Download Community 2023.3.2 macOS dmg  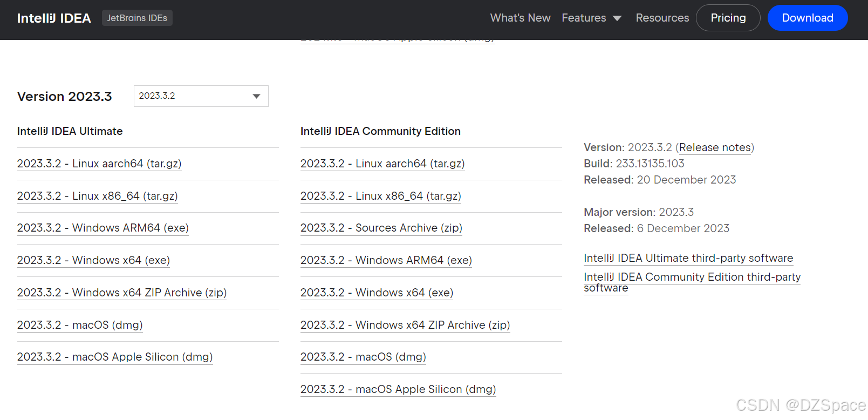pyautogui.click(x=363, y=357)
